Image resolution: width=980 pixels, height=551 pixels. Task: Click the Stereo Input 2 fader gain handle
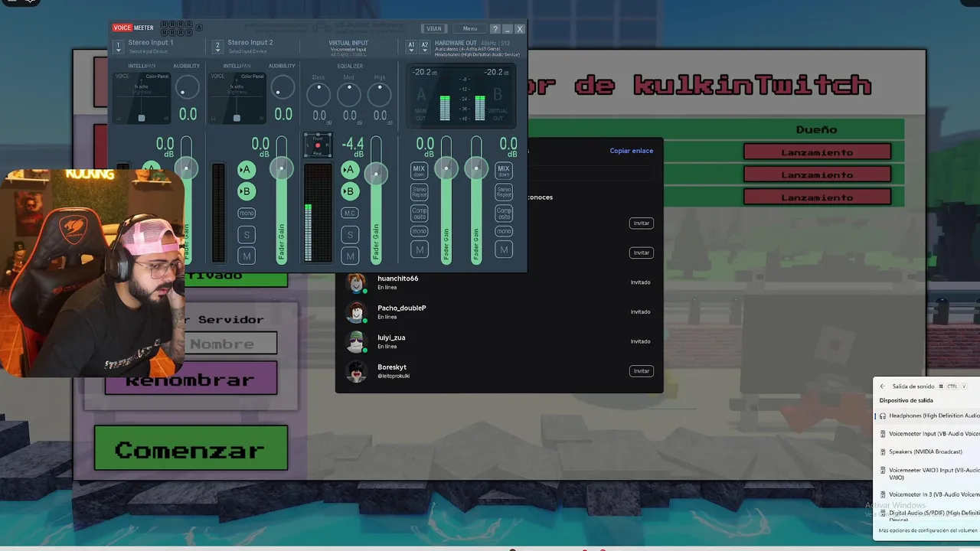point(281,168)
